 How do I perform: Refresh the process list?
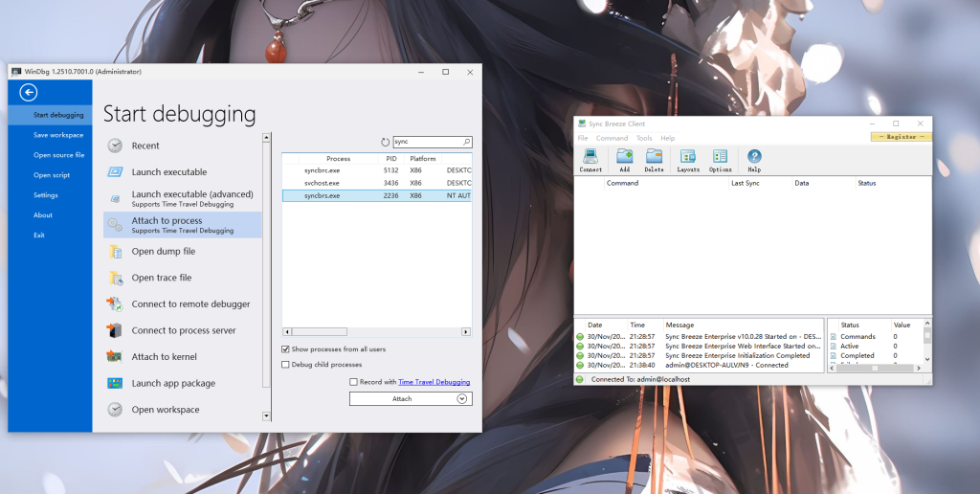(386, 141)
